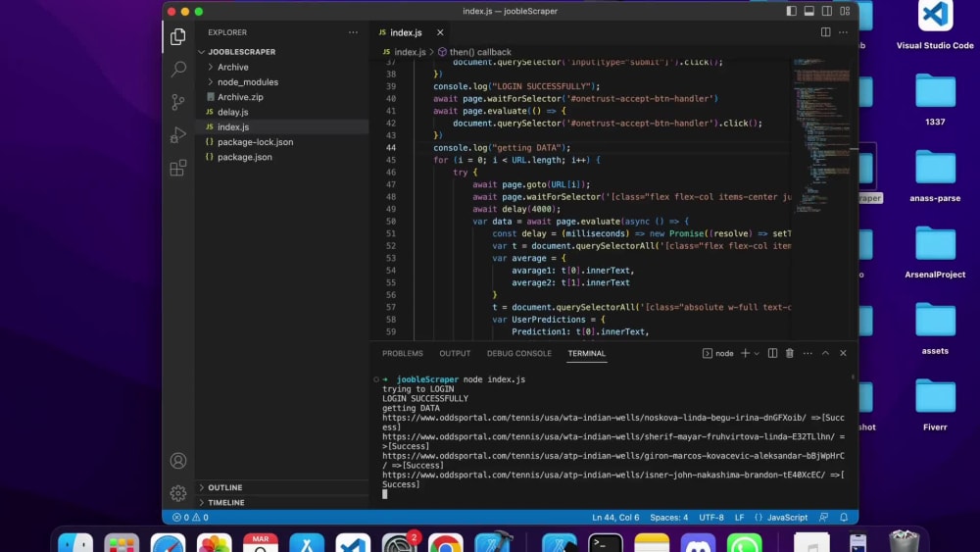Open the Extensions view

(178, 168)
